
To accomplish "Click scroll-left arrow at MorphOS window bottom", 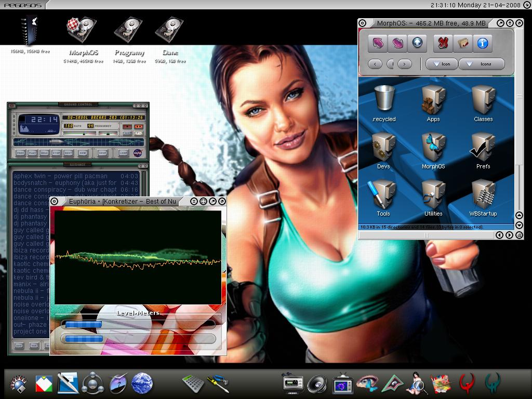I will (499, 235).
